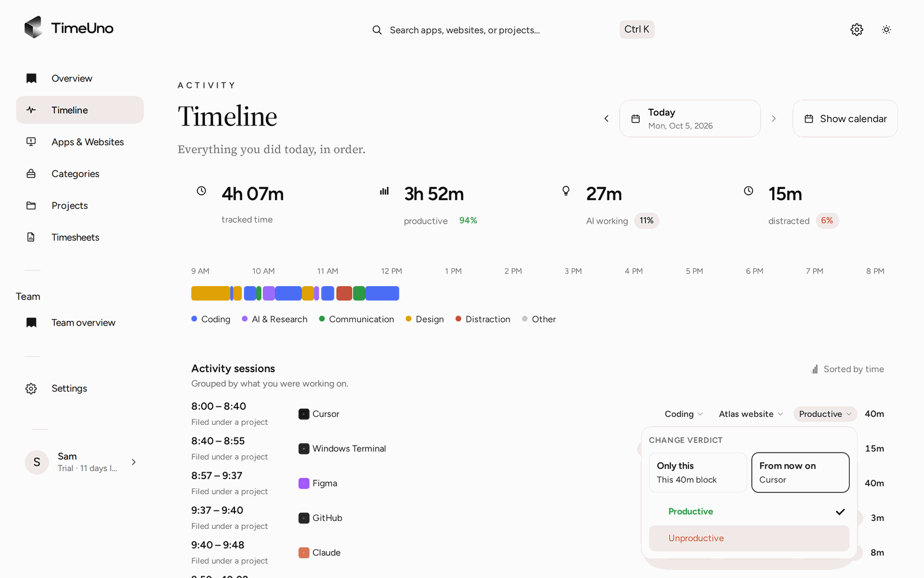Open the Coding category dropdown

pyautogui.click(x=684, y=414)
